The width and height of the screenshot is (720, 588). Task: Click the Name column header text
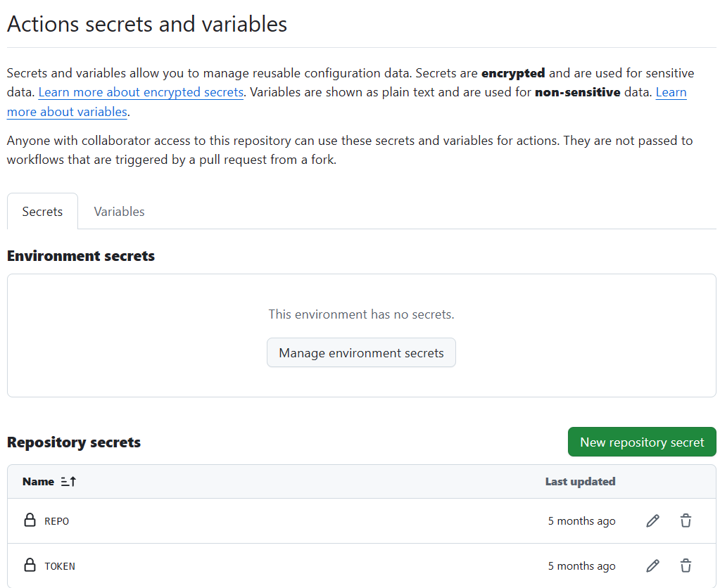click(38, 482)
